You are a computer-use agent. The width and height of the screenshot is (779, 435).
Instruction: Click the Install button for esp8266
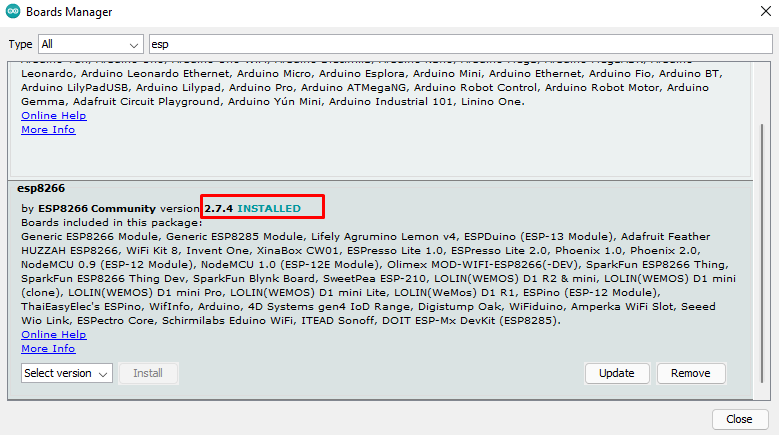click(x=148, y=373)
